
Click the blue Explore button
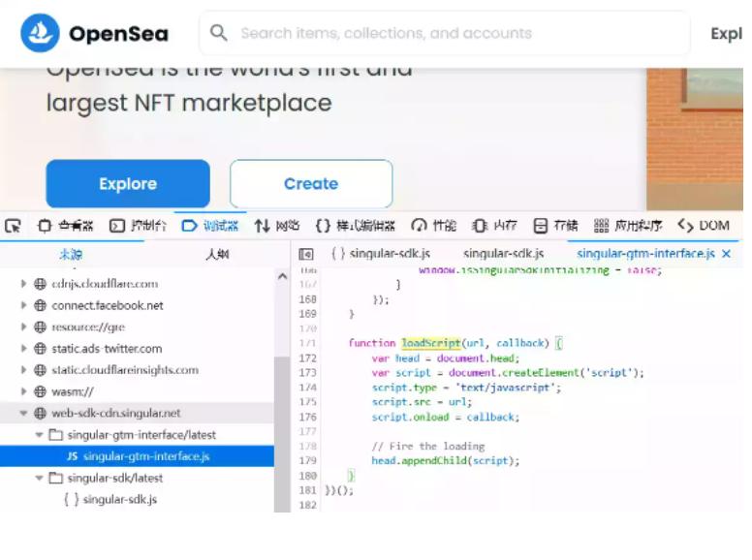pos(128,184)
